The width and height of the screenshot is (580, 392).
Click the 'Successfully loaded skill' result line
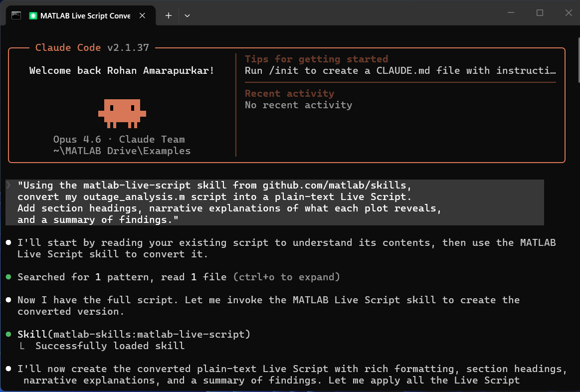(110, 346)
